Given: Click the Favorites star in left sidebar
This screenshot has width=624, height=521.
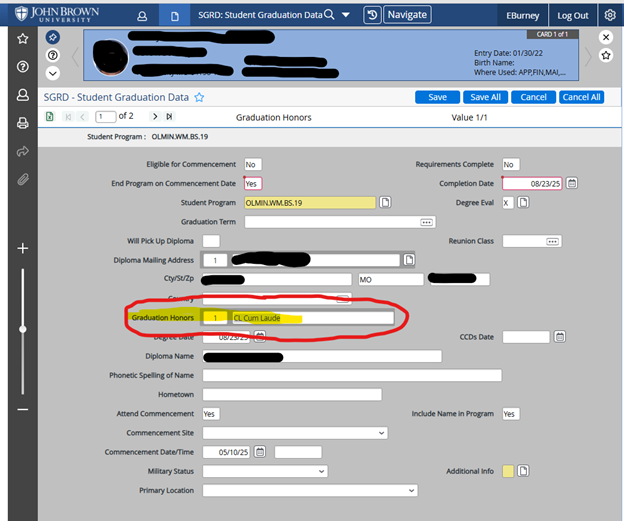Looking at the screenshot, I should (22, 38).
